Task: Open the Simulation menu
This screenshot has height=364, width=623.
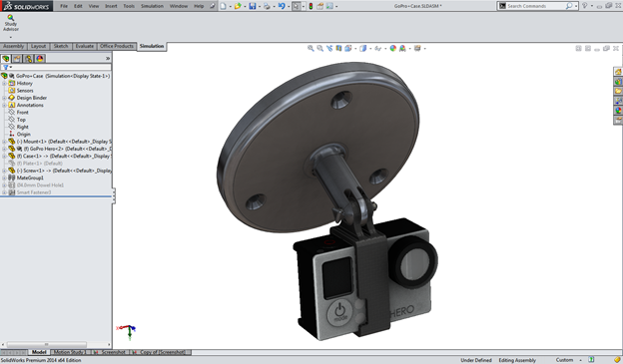Action: tap(152, 6)
